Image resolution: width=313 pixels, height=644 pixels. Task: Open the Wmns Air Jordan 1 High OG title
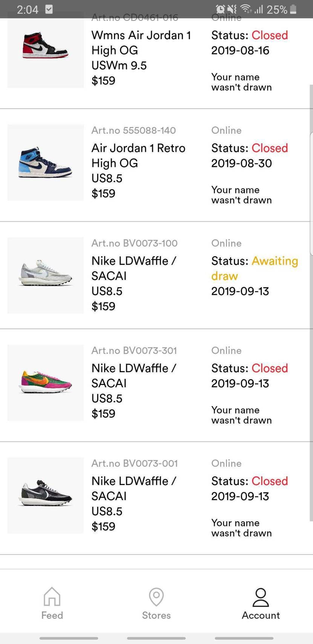[141, 43]
